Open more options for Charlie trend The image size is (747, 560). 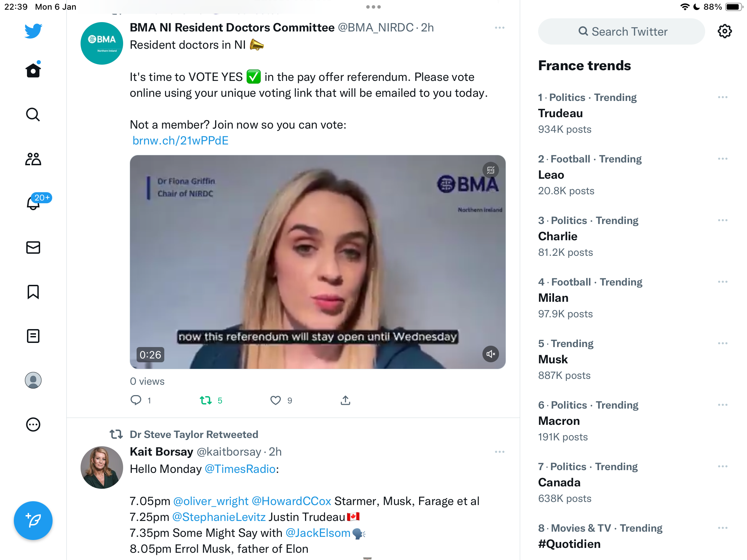tap(723, 221)
